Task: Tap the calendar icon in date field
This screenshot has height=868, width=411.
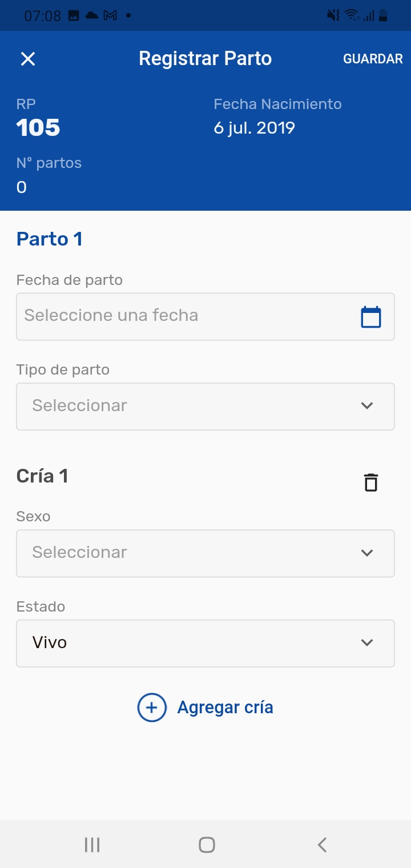Action: (371, 317)
